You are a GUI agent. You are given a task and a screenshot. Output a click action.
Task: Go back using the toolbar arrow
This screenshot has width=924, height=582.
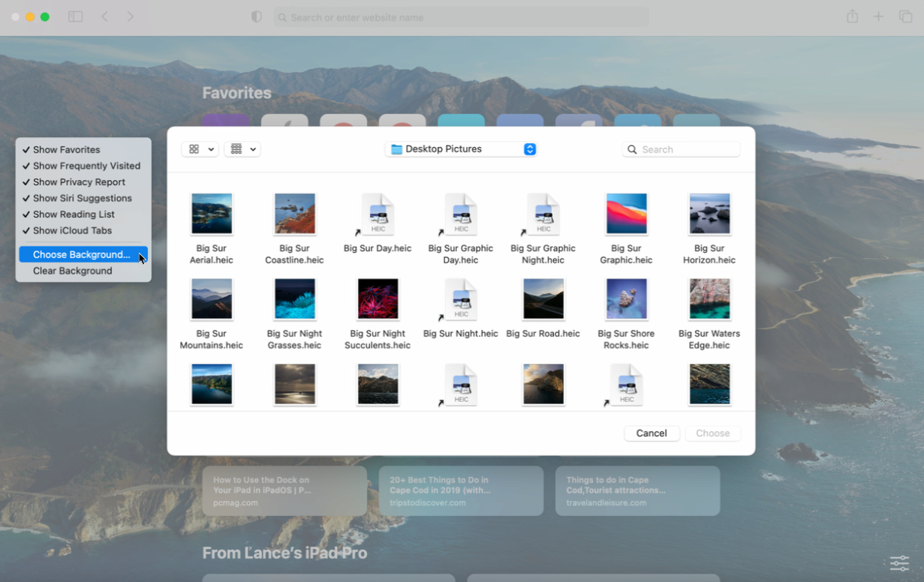point(105,16)
